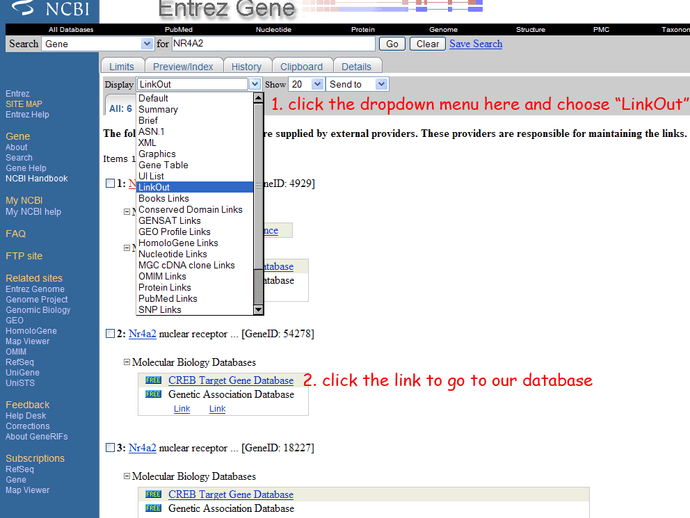Open CREB Target Gene Database link for result 2
This screenshot has width=690, height=518.
click(231, 380)
